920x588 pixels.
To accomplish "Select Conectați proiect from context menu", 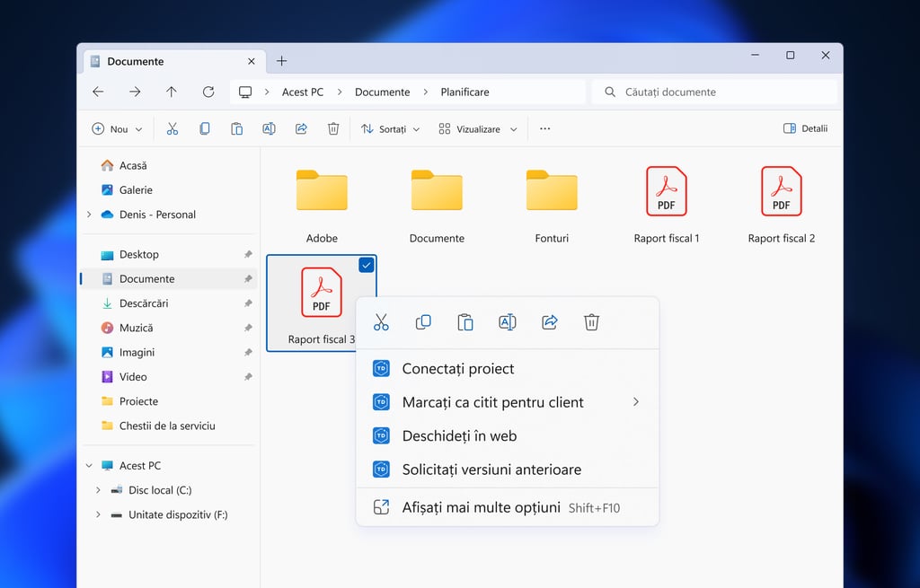I will tap(458, 369).
